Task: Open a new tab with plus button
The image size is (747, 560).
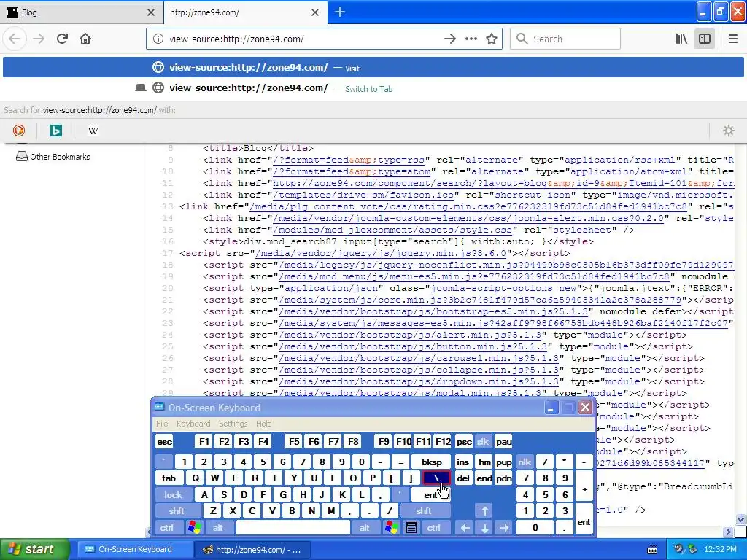Action: click(340, 12)
